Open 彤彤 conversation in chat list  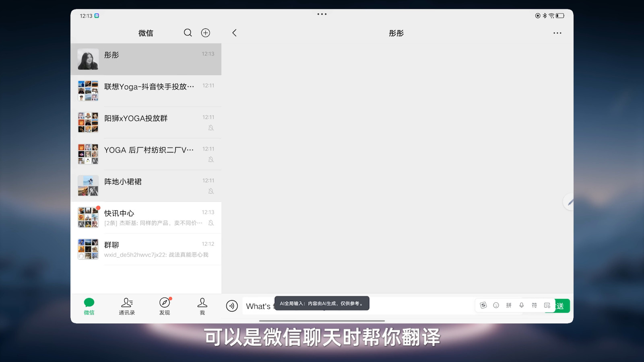(x=146, y=59)
